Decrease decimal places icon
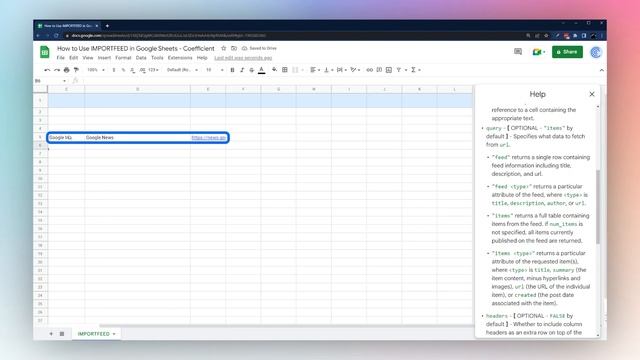Viewport: 640px width, 360px height. (x=133, y=70)
